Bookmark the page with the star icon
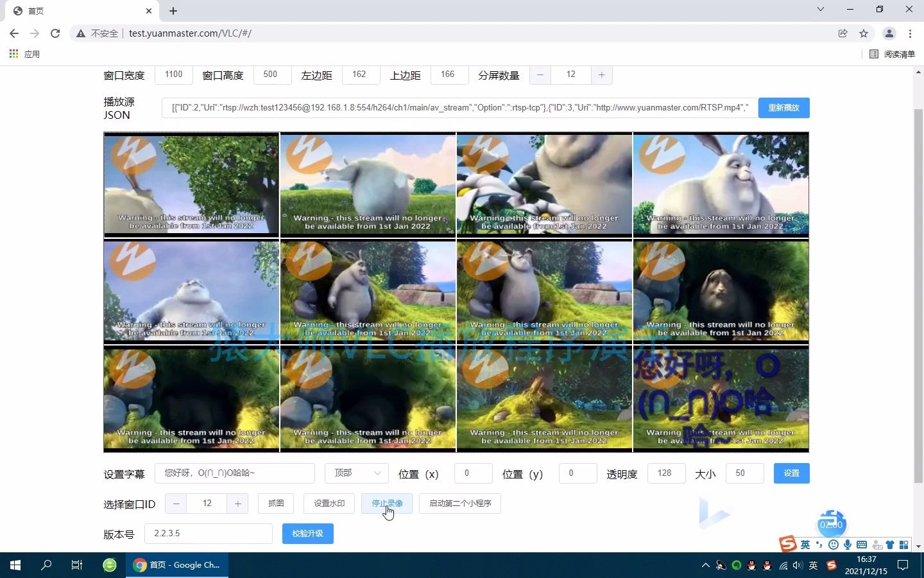The height and width of the screenshot is (578, 924). 864,33
